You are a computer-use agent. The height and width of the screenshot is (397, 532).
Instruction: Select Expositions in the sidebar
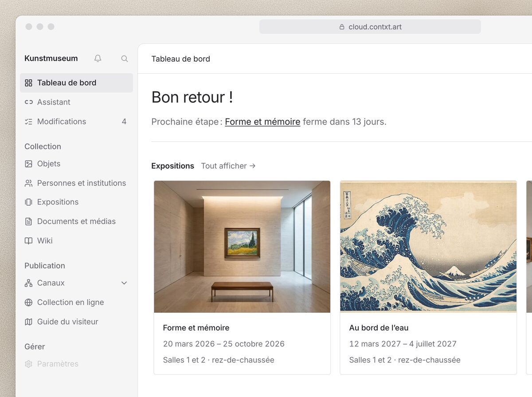point(76,202)
